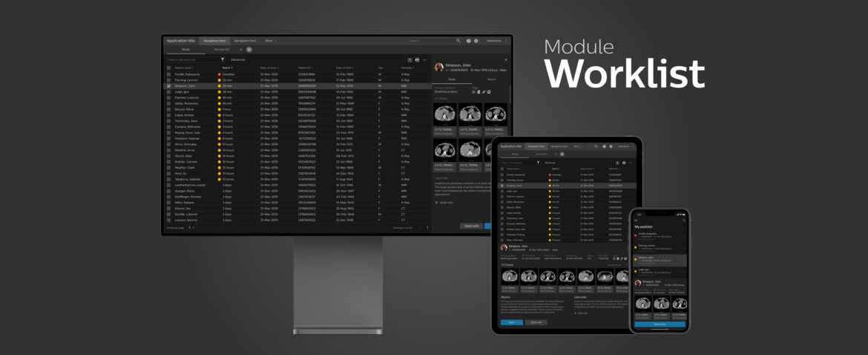The height and width of the screenshot is (355, 868).
Task: Tap the Open with button on the tablet
Action: [536, 322]
